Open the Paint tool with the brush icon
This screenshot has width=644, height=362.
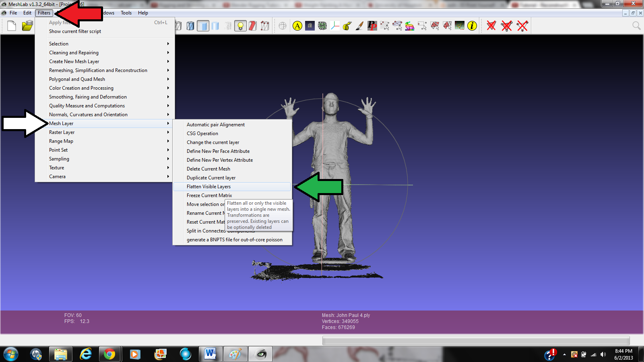tap(359, 26)
